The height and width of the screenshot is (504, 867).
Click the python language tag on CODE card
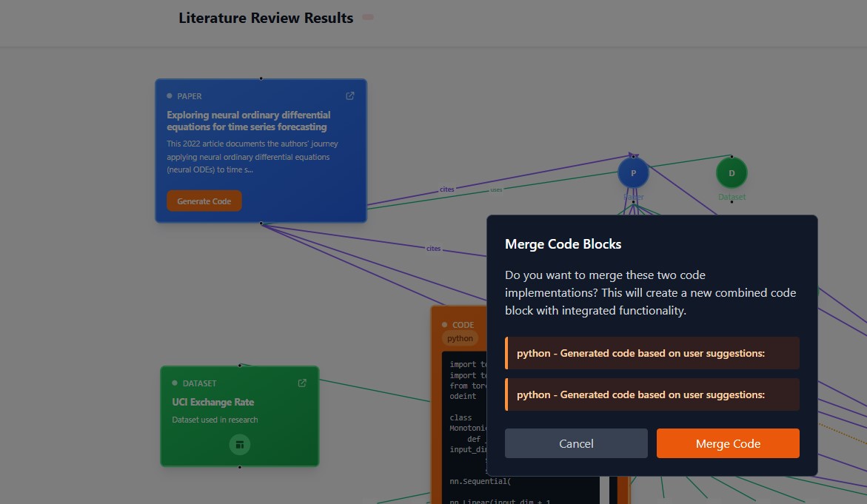(460, 338)
